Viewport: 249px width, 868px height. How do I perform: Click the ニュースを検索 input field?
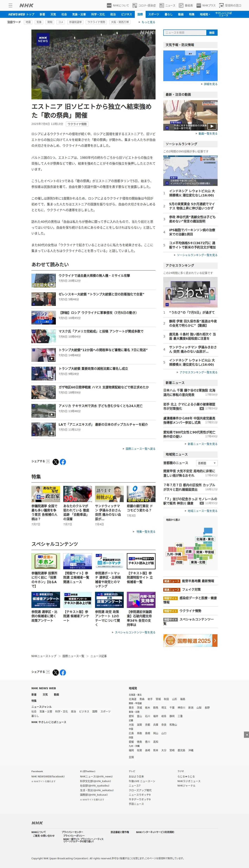pyautogui.click(x=185, y=33)
